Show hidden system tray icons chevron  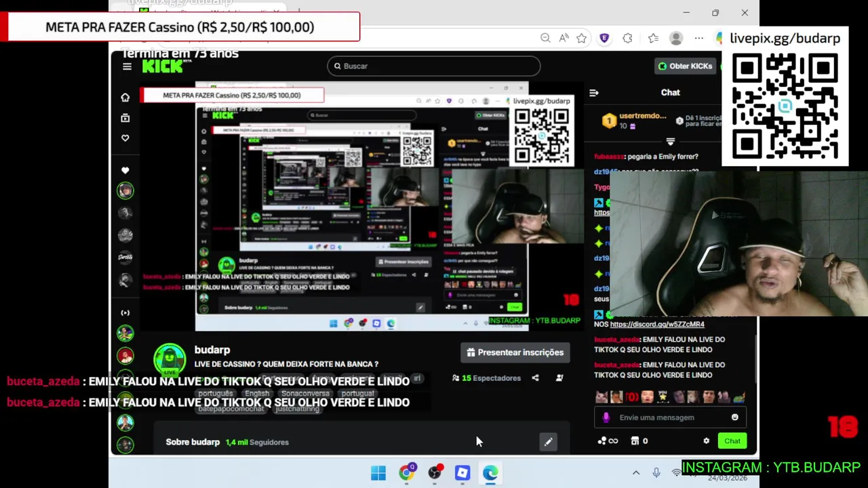point(636,473)
